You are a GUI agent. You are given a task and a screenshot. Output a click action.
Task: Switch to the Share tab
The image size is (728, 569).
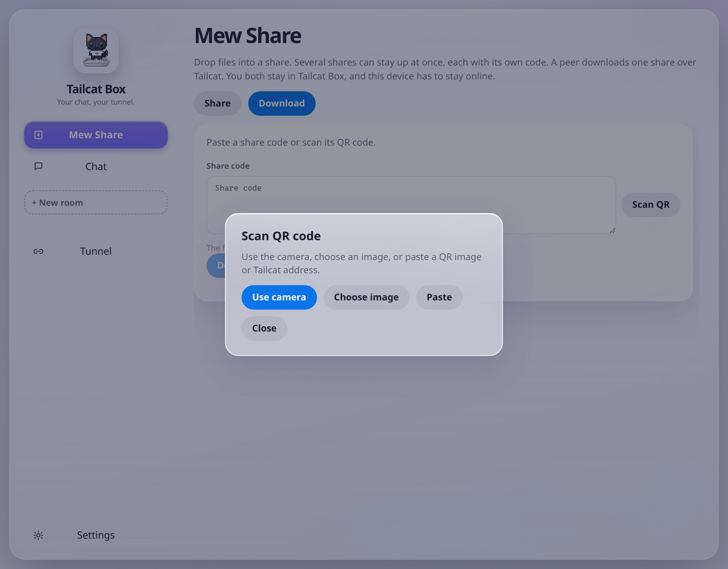click(218, 103)
